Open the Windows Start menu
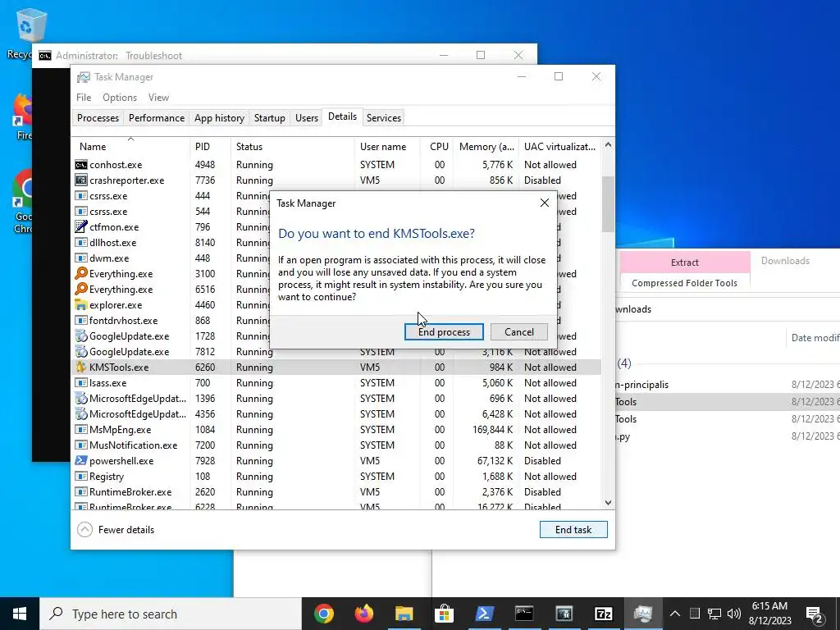840x630 pixels. point(20,614)
